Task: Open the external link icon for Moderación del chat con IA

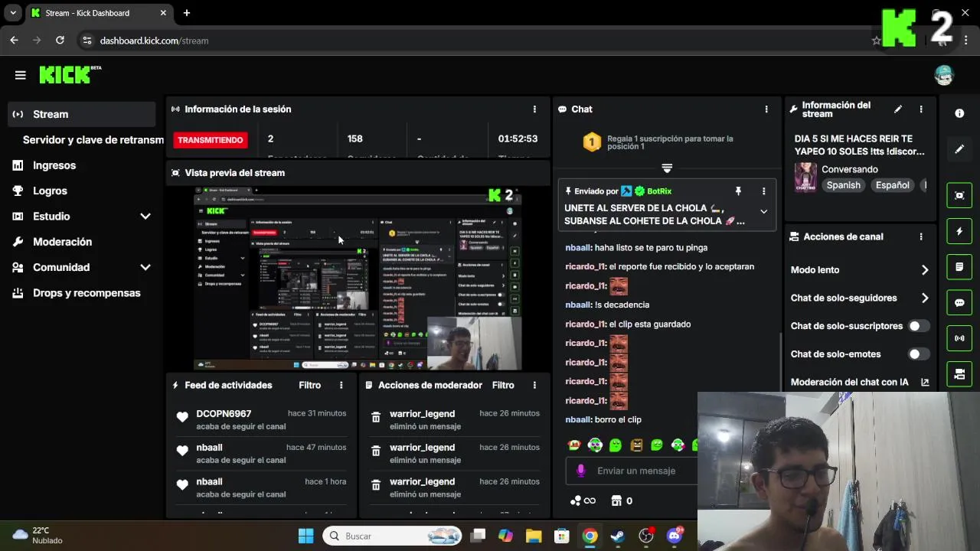Action: tap(925, 382)
